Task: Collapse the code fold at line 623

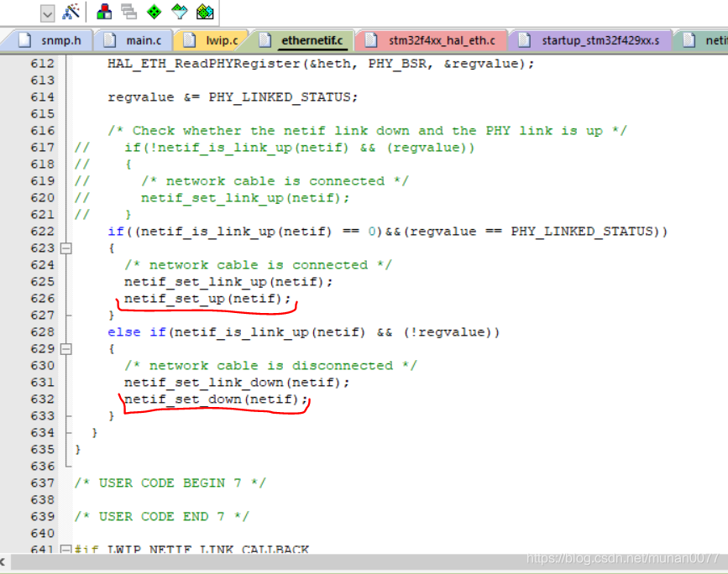Action: 66,248
